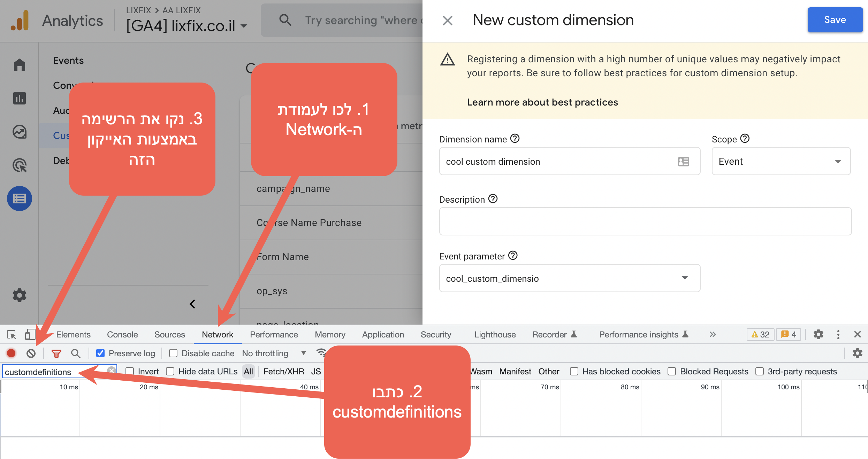
Task: Open DevTools settings gear icon
Action: click(818, 335)
